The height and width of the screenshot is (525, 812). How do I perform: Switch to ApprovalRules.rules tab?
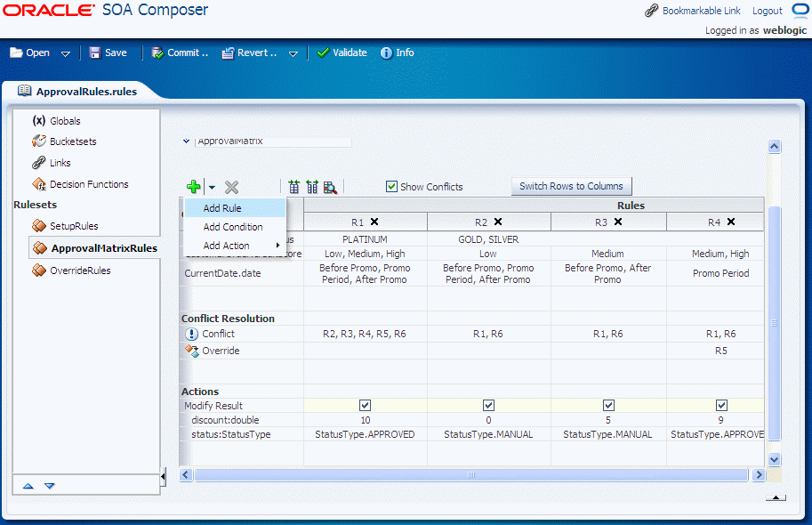coord(77,92)
